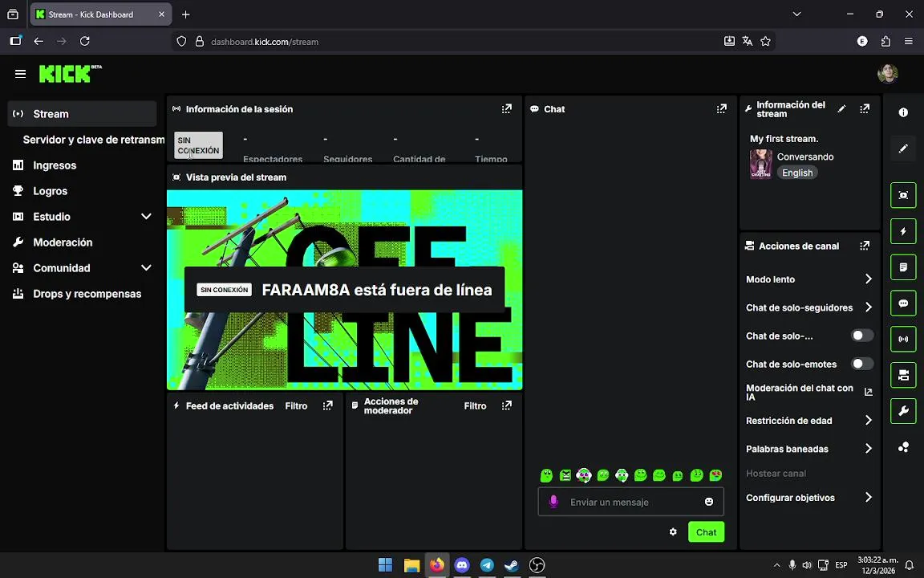Toggle the Chat de solo-emotes switch
The image size is (924, 578).
click(862, 364)
